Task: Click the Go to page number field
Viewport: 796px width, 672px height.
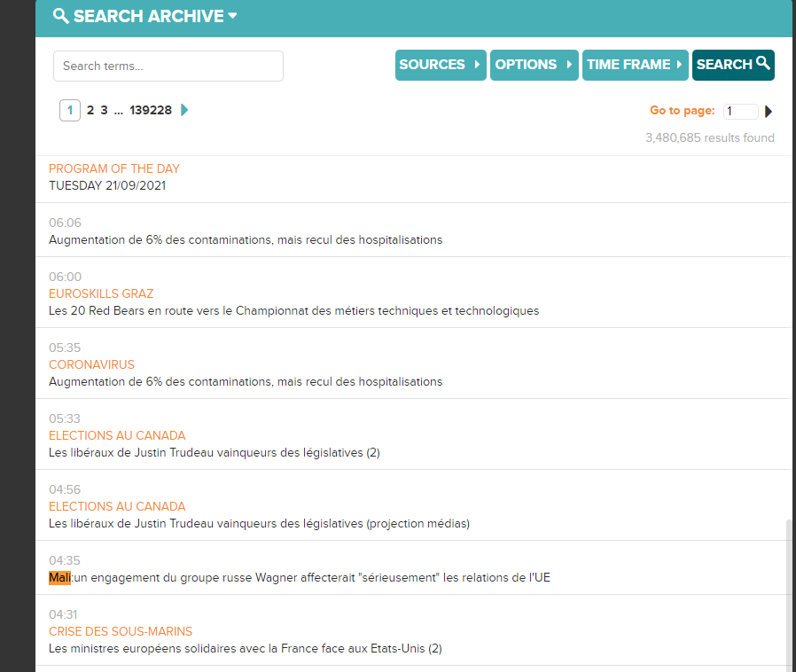Action: 740,112
